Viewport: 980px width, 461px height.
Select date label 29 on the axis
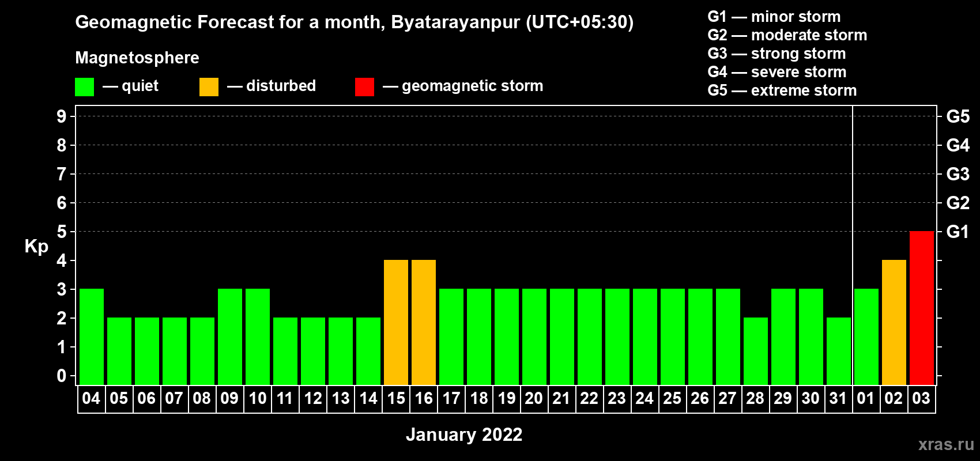pos(783,399)
